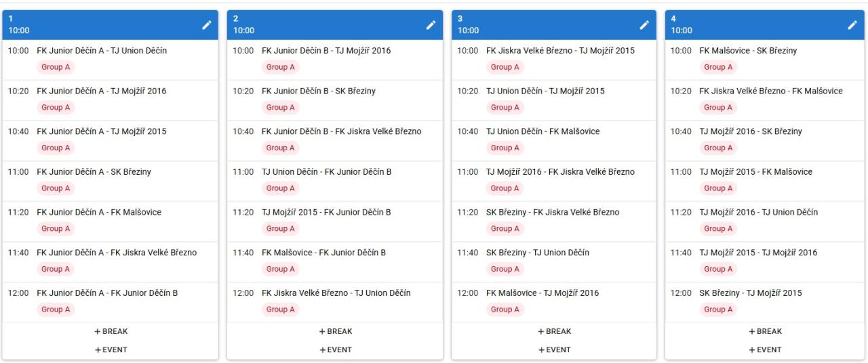Screen dimensions: 868x363
Task: Add an event to field 2
Action: [335, 350]
